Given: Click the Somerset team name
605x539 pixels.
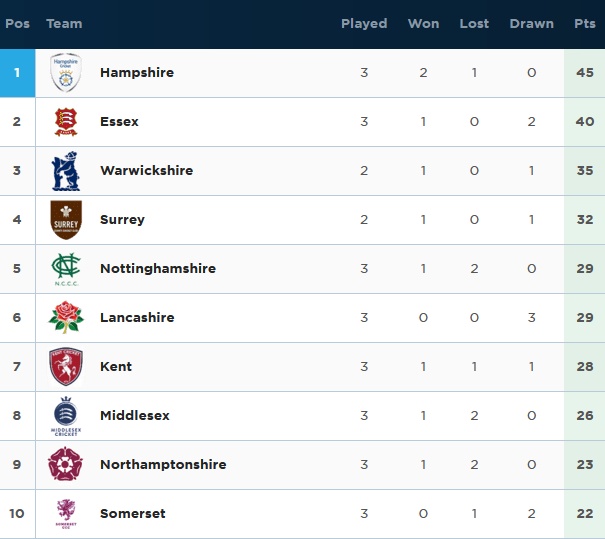Looking at the screenshot, I should click(133, 514).
